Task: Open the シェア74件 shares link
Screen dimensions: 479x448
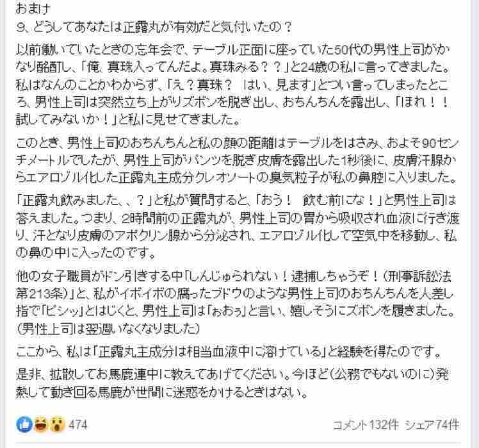Action: pos(432,425)
